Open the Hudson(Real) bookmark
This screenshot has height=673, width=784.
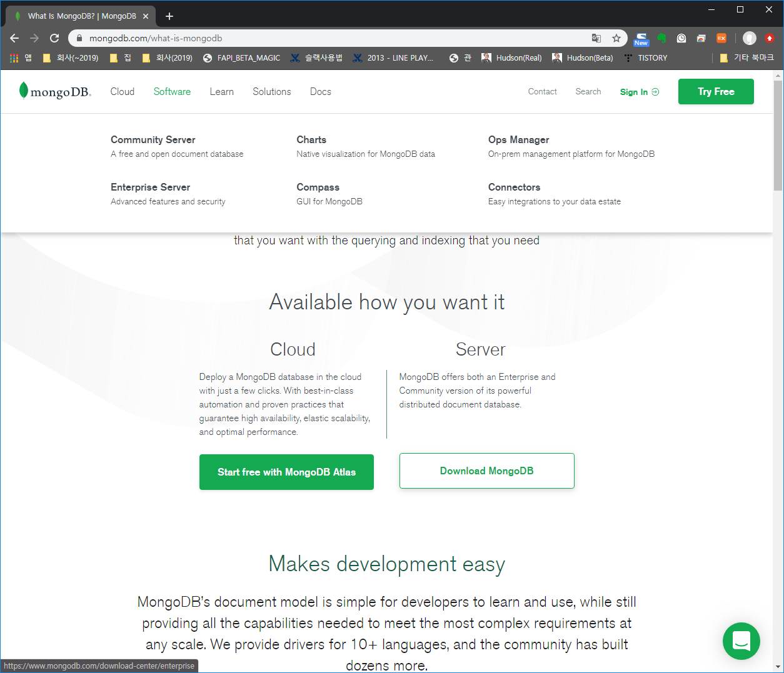tap(511, 58)
